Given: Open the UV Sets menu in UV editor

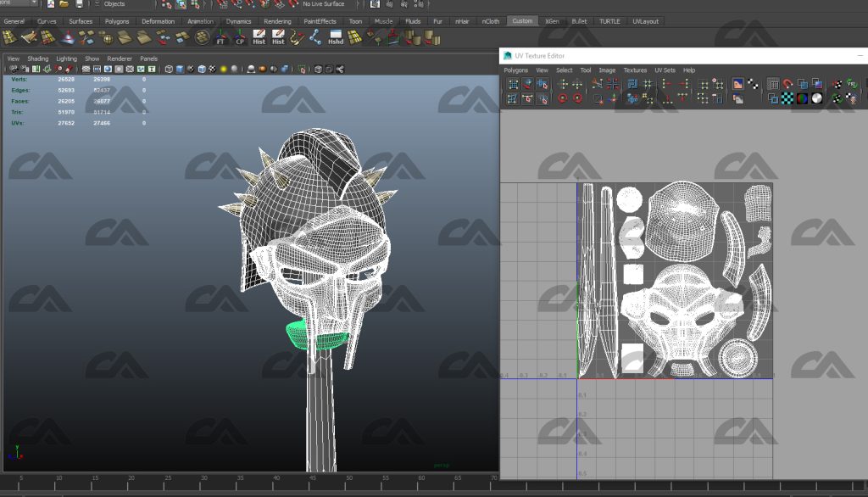Looking at the screenshot, I should click(x=664, y=70).
